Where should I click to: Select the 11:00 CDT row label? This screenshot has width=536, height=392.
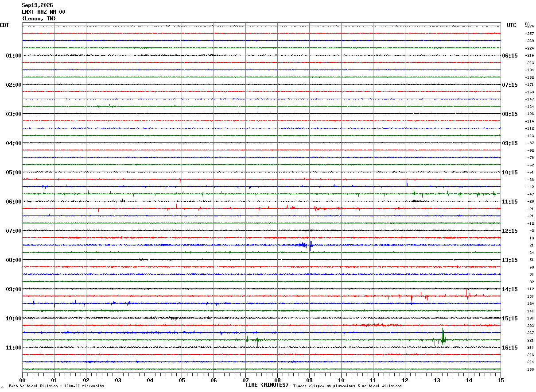point(14,348)
